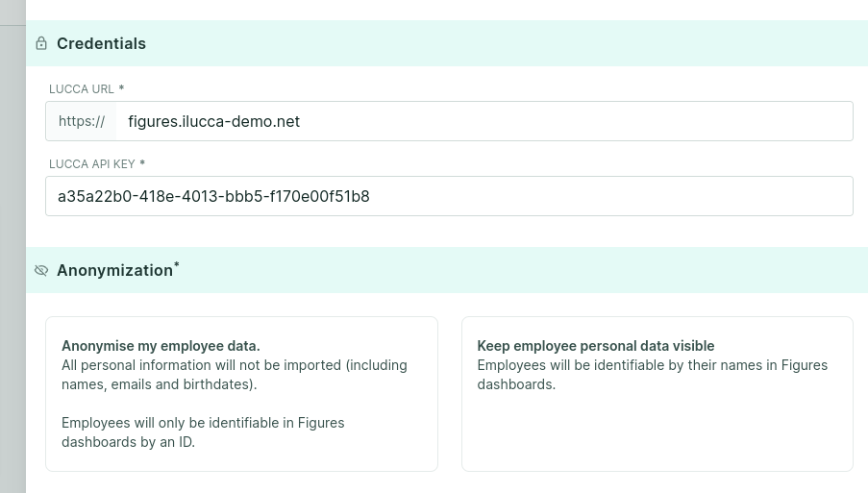Image resolution: width=868 pixels, height=493 pixels.
Task: Select the Anonymise my employee data option
Action: 241,394
